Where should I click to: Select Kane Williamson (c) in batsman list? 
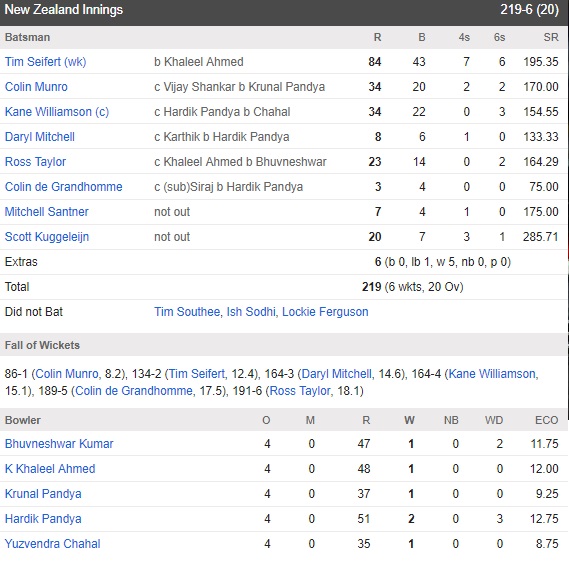pos(57,112)
